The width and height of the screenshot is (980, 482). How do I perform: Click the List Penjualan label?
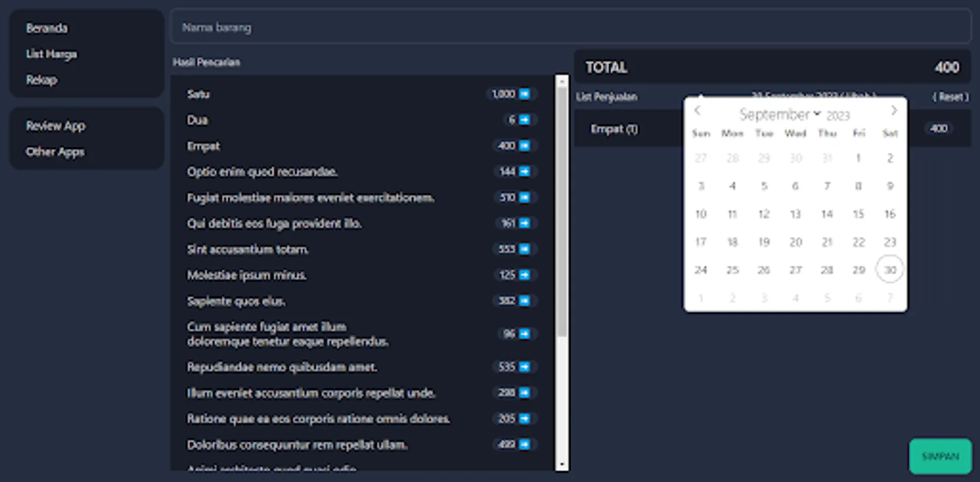(607, 97)
